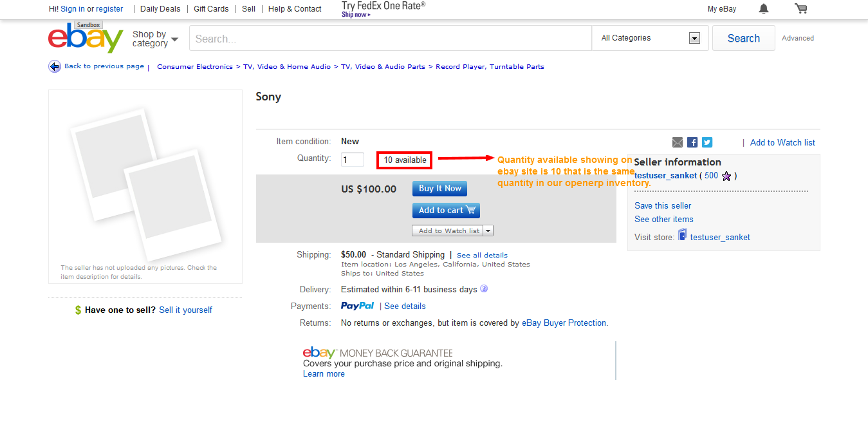Click the Sony item title
The height and width of the screenshot is (423, 868).
[268, 97]
